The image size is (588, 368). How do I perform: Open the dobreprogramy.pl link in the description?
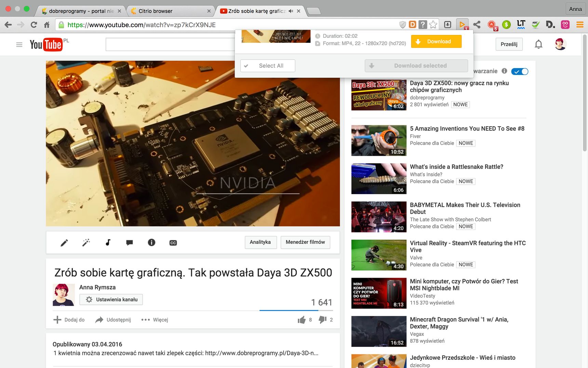click(262, 353)
